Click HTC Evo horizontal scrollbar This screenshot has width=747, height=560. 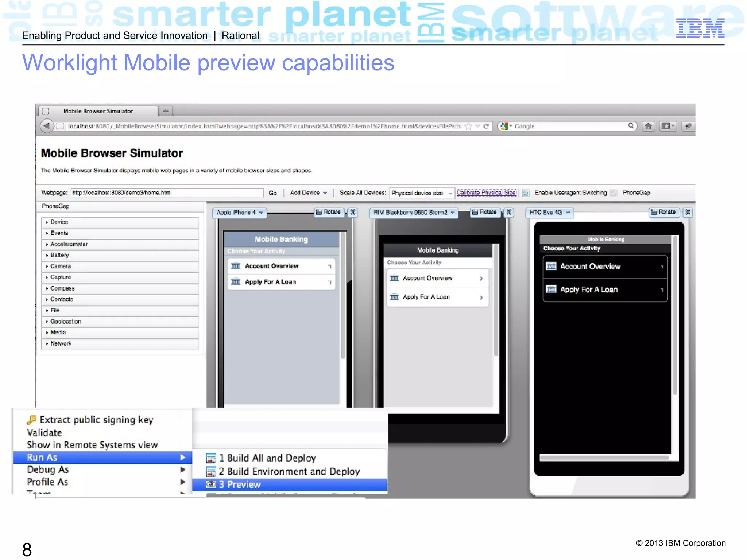pyautogui.click(x=604, y=458)
